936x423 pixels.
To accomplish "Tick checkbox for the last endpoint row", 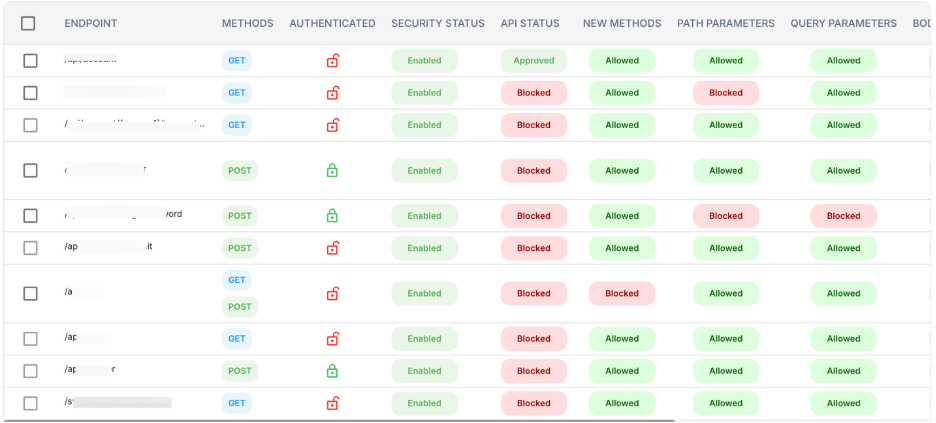I will pyautogui.click(x=30, y=403).
